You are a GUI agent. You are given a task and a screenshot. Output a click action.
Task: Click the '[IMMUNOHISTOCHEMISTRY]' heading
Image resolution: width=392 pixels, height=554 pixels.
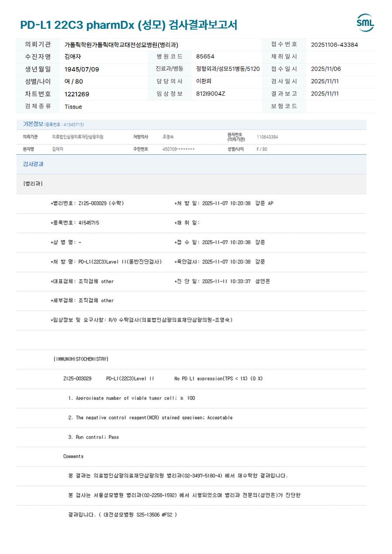pos(81,359)
